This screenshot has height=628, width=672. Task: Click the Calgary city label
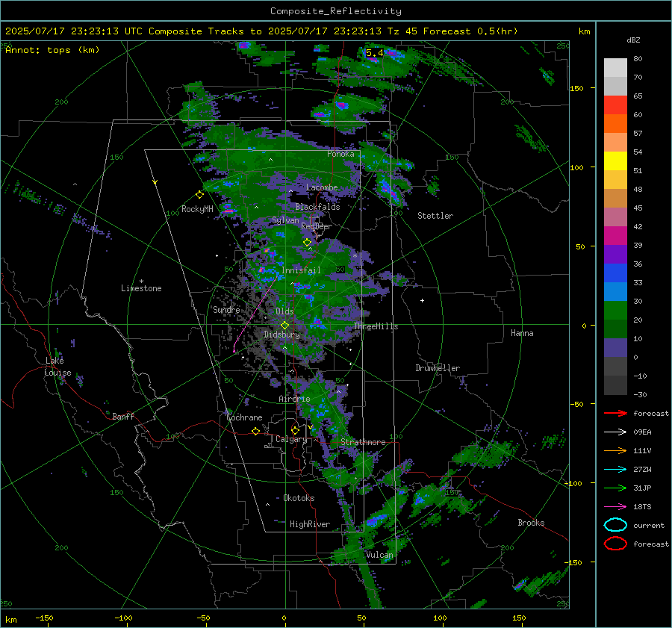coord(291,439)
